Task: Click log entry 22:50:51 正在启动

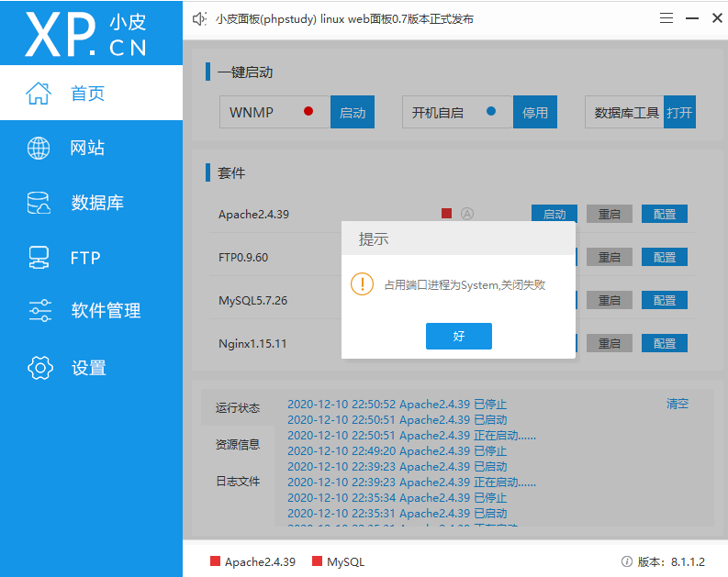Action: coord(411,436)
